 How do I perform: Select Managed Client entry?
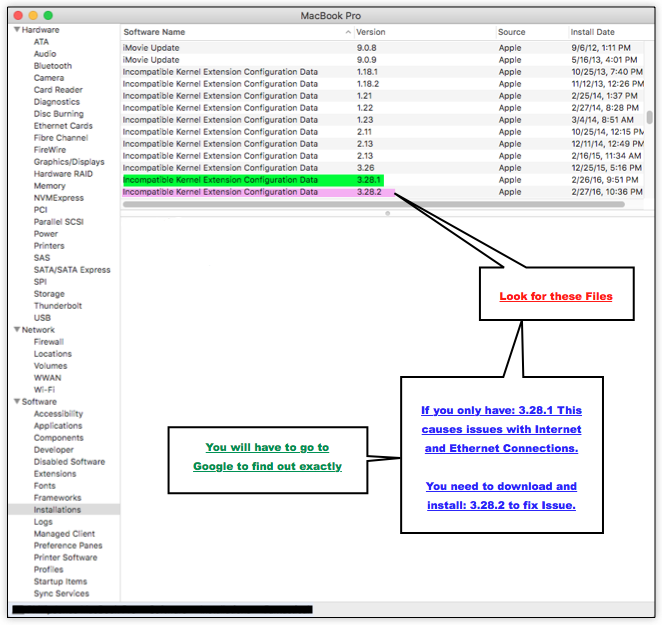pyautogui.click(x=64, y=534)
